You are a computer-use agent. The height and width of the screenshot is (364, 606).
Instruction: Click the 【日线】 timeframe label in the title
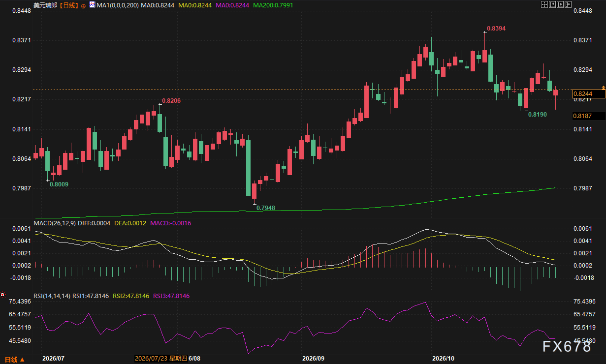click(69, 5)
